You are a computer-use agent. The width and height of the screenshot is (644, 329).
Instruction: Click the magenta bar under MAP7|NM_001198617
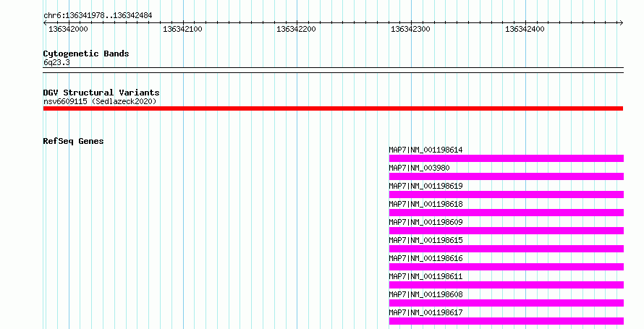point(507,321)
